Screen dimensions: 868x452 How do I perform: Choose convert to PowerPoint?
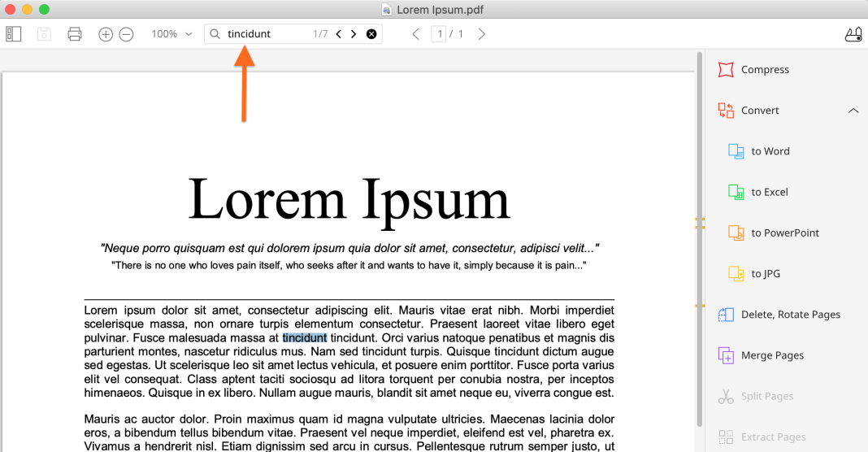pyautogui.click(x=783, y=233)
